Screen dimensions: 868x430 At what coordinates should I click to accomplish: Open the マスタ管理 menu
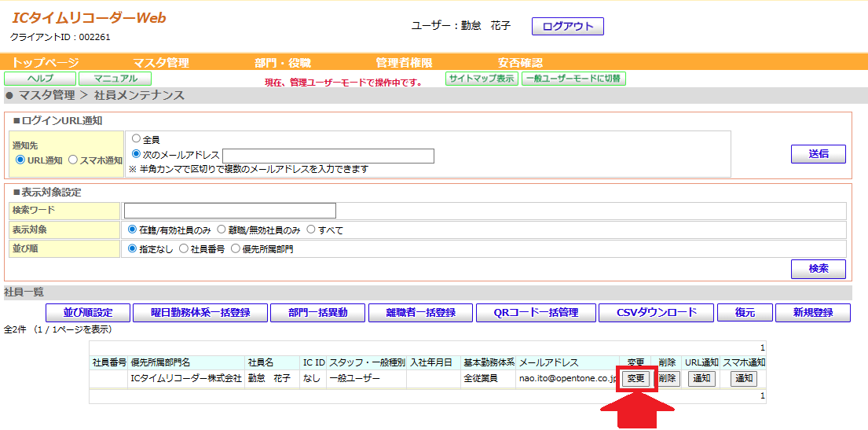pos(161,63)
